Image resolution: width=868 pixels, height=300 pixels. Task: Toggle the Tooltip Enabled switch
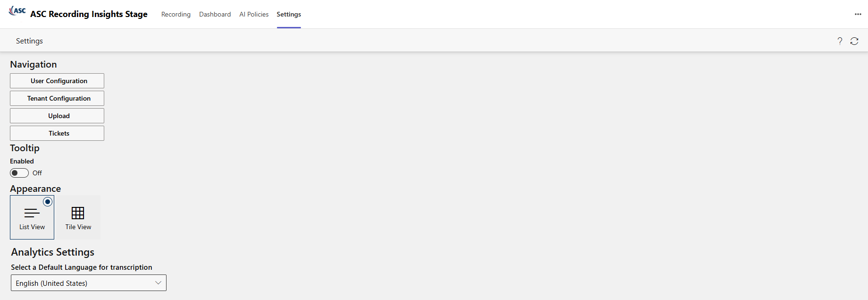tap(19, 173)
